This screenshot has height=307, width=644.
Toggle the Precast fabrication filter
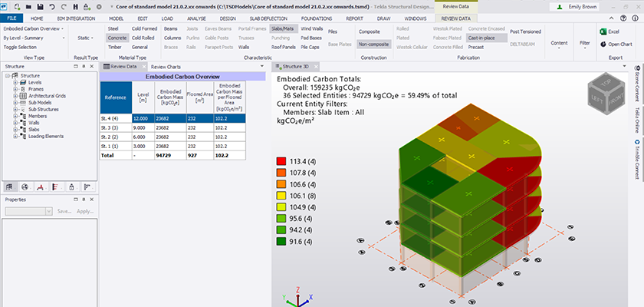pos(476,47)
